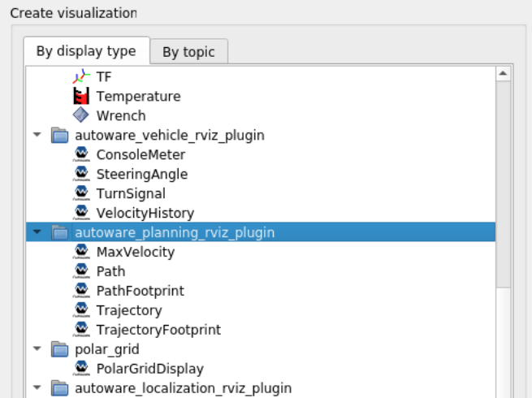This screenshot has height=398, width=532.
Task: Switch to the By topic tab
Action: point(188,51)
